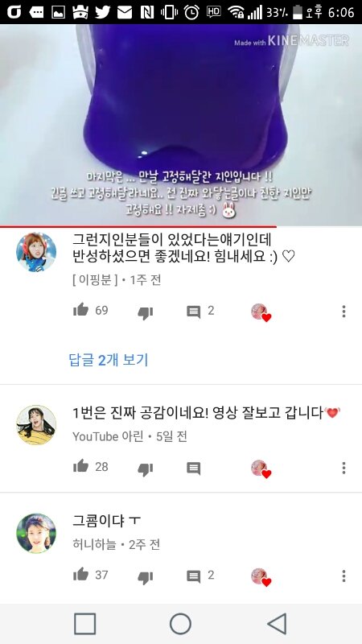The image size is (362, 644).
Task: Open 허니하늘 profile avatar
Action: [x=36, y=533]
